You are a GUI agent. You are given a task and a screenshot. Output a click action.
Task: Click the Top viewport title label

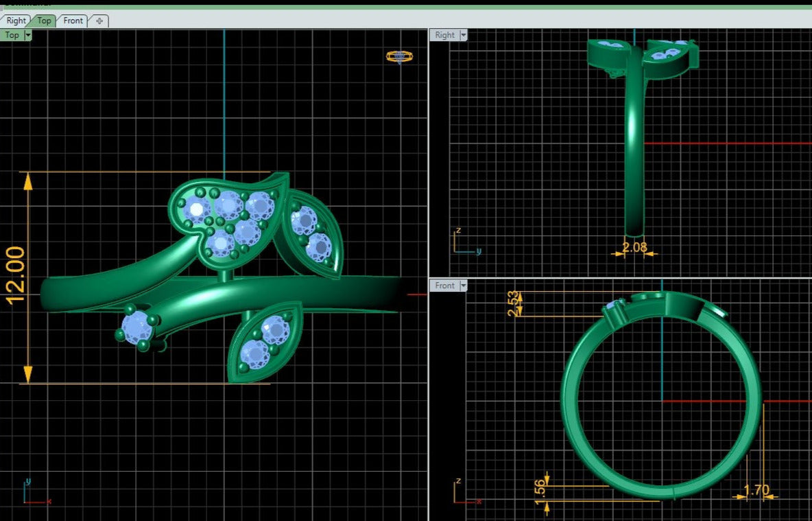tap(12, 35)
